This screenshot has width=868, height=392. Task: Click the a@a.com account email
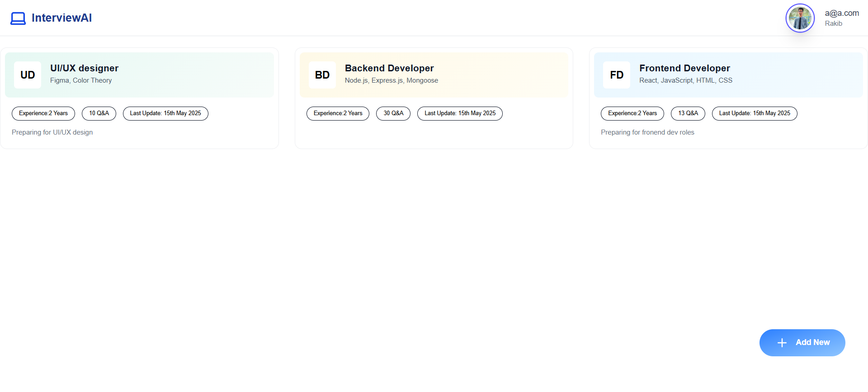(x=841, y=13)
